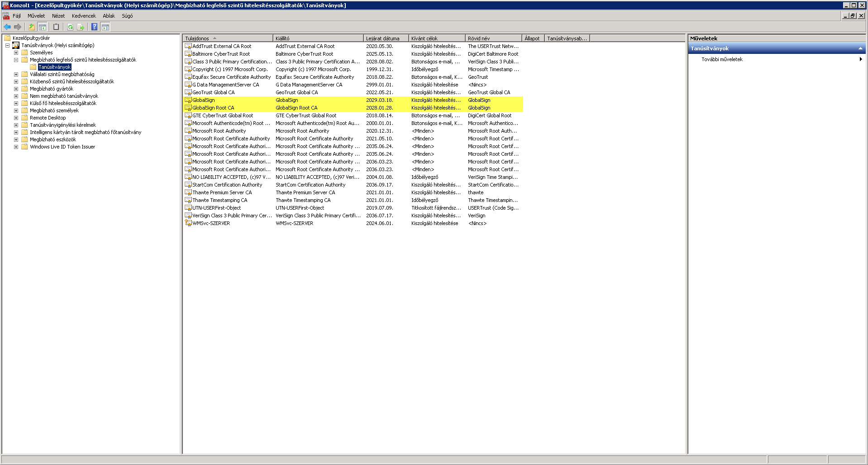Sort by the Állapot column header
The image size is (868, 465).
533,38
